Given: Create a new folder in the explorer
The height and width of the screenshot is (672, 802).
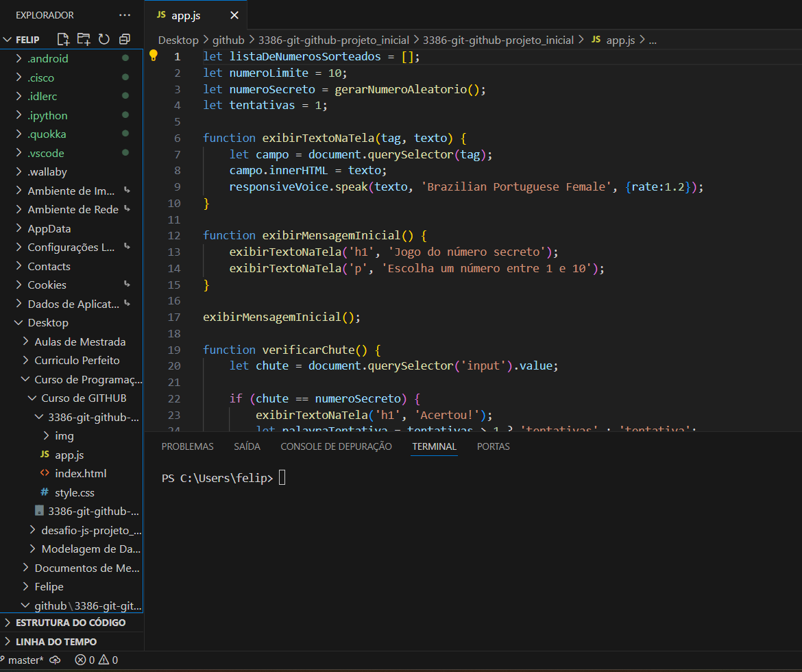Looking at the screenshot, I should click(84, 39).
